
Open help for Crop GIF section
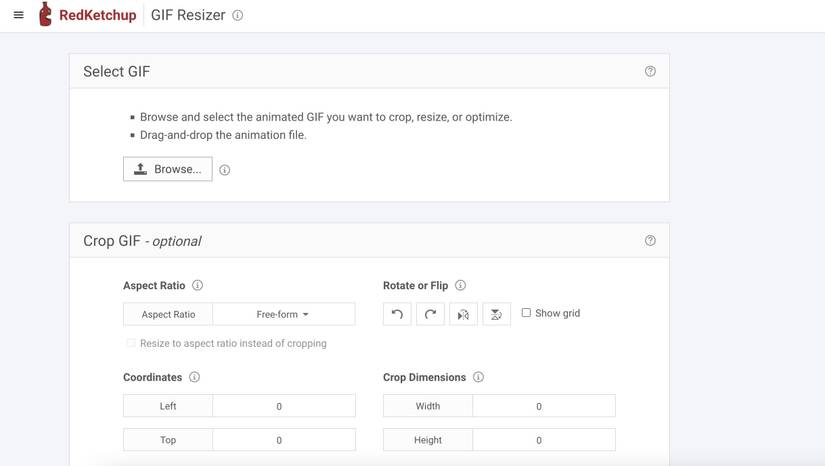[650, 241]
